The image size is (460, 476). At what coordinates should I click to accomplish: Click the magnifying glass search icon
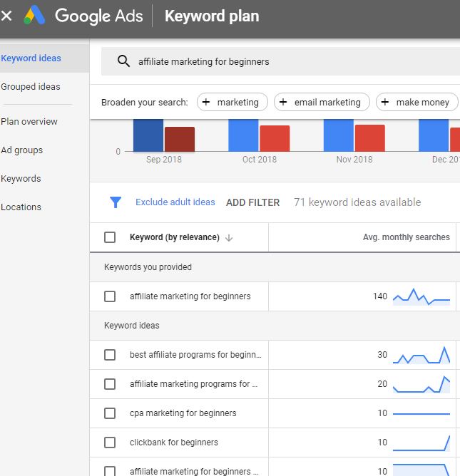(x=123, y=61)
